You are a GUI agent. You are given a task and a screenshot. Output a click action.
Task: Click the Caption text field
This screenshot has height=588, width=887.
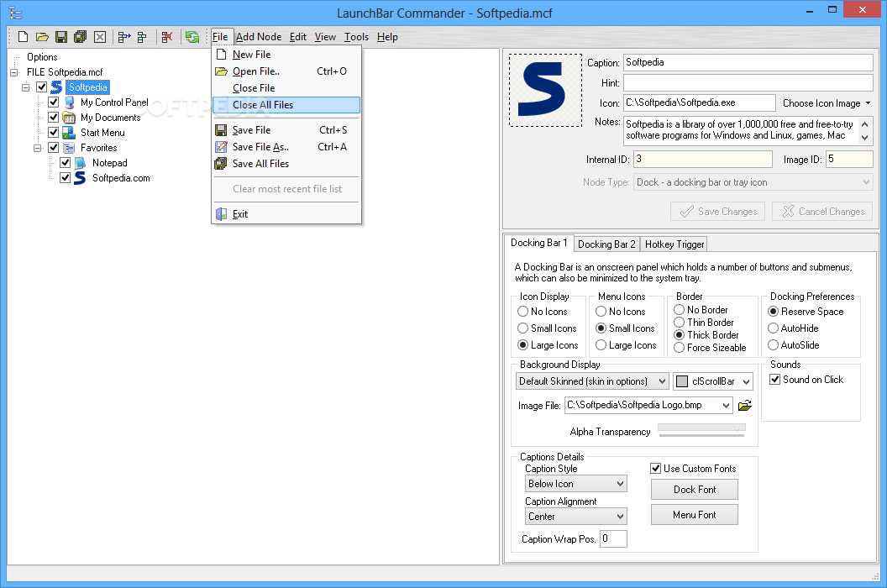click(x=748, y=62)
